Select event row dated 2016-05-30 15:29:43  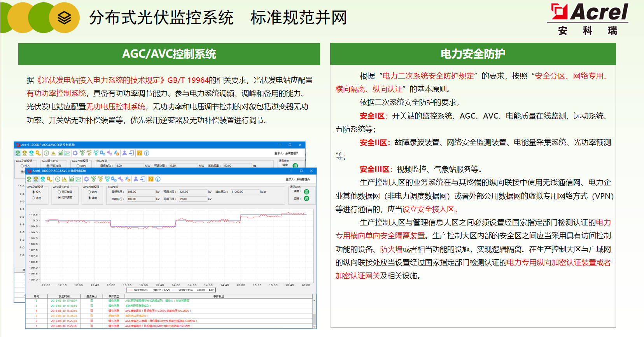point(169,321)
